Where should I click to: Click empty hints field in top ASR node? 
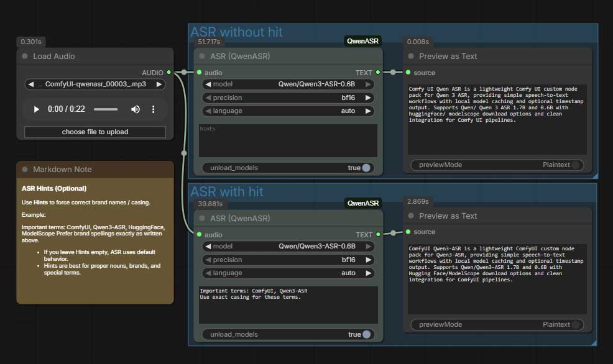pyautogui.click(x=288, y=140)
